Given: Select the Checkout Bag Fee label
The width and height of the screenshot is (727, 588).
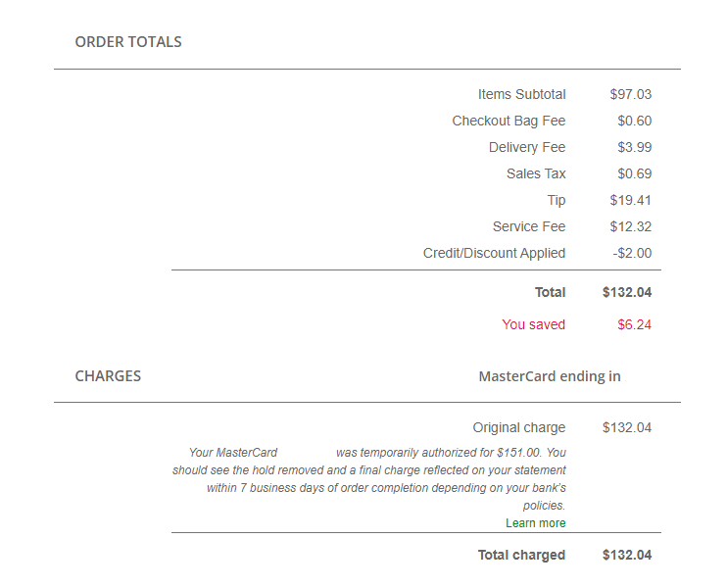Looking at the screenshot, I should 509,122.
